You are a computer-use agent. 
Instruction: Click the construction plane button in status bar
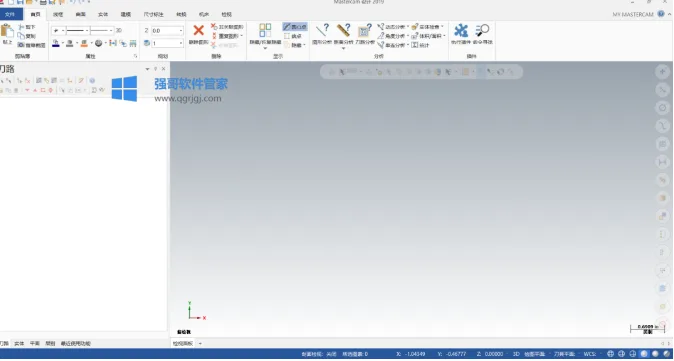coord(536,354)
